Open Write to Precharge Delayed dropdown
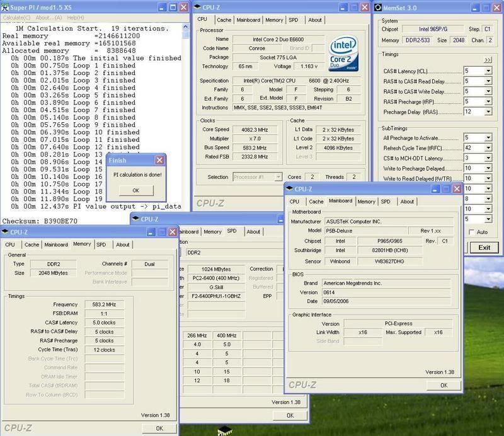 pos(488,168)
